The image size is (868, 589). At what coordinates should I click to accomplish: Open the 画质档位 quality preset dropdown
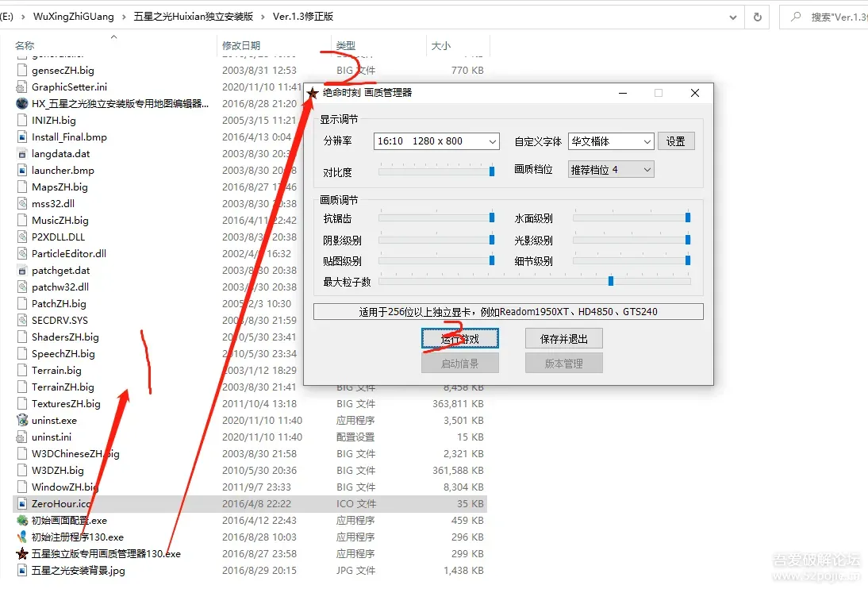pos(611,170)
